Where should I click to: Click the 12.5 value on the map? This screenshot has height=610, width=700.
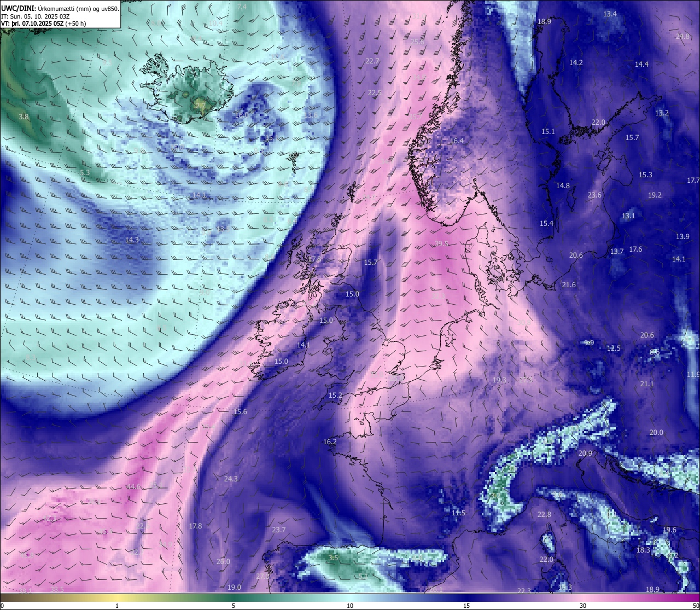click(x=614, y=348)
